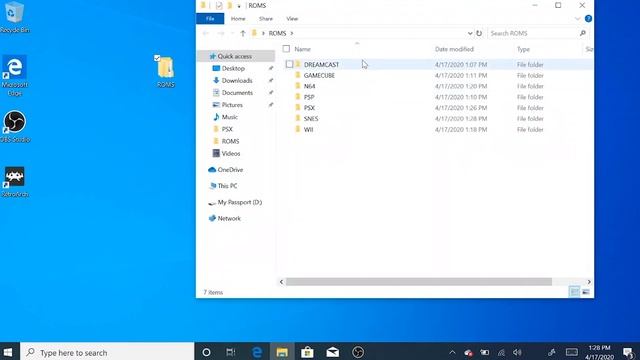Open My Passport (D:) drive
This screenshot has width=640, height=360.
point(239,202)
